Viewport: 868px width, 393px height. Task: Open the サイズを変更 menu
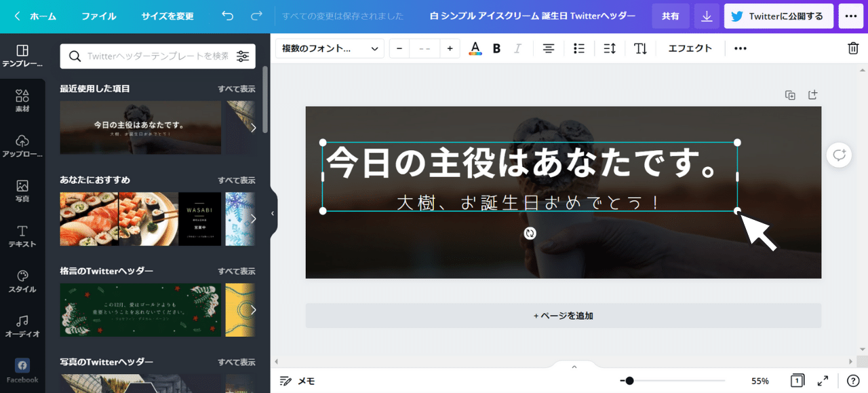tap(167, 16)
